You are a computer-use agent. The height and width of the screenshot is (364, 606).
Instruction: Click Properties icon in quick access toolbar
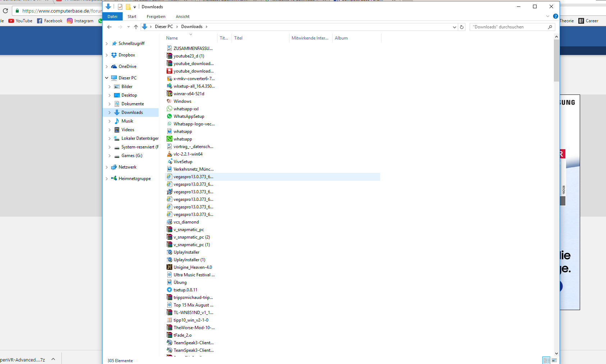(120, 7)
